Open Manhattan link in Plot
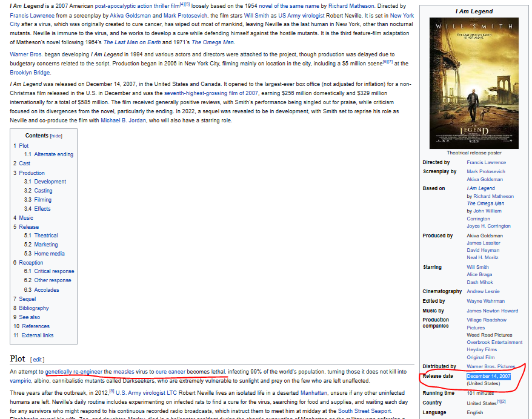The height and width of the screenshot is (419, 532). (x=313, y=393)
